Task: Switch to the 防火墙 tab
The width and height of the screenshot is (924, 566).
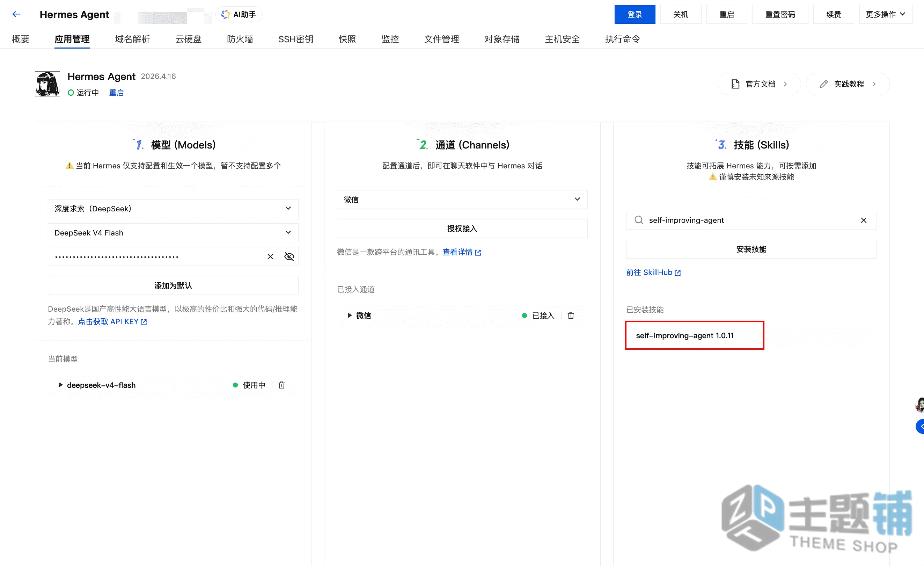Action: (240, 39)
